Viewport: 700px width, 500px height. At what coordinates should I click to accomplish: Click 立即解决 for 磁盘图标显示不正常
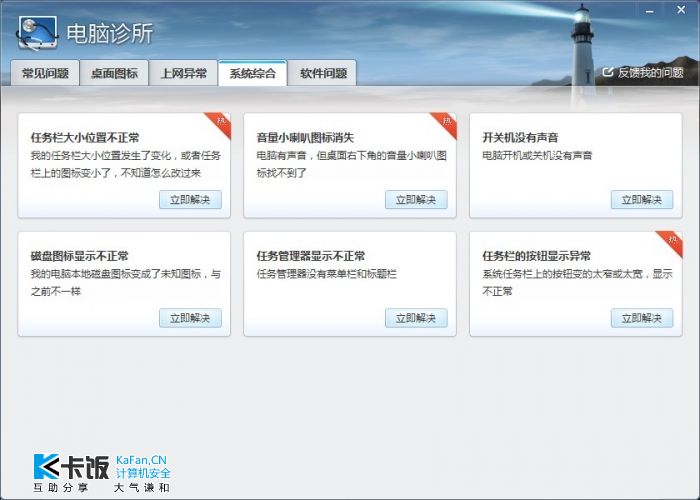190,318
